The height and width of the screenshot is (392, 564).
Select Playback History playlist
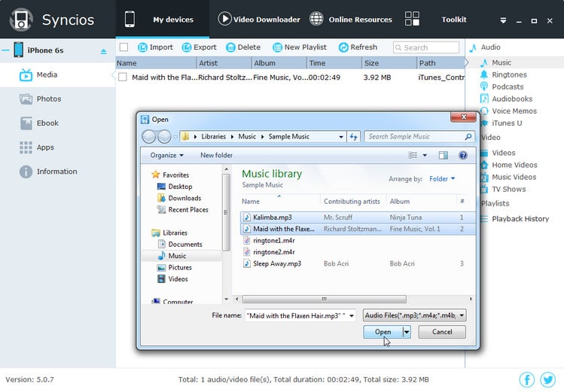[x=520, y=219]
